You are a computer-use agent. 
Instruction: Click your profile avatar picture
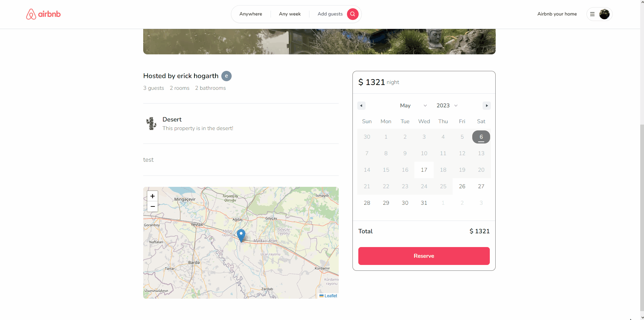pyautogui.click(x=605, y=14)
